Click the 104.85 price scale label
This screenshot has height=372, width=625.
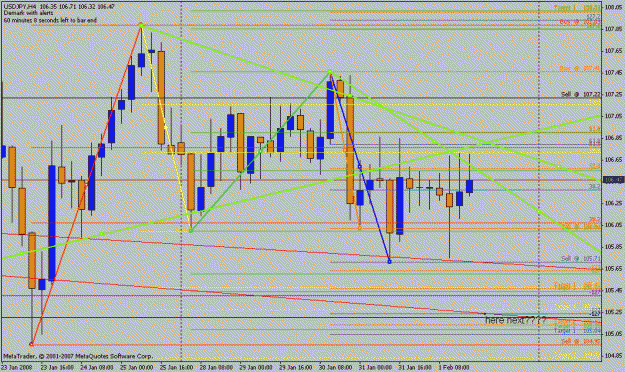click(x=613, y=355)
